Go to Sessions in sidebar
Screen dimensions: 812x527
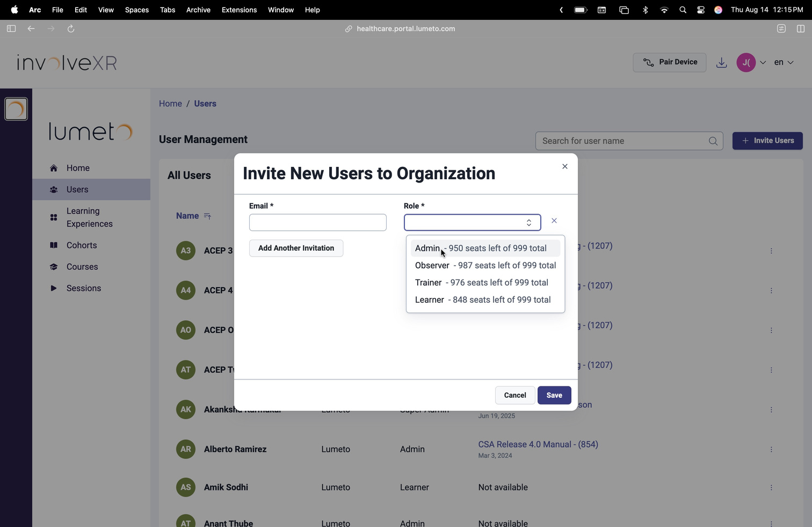click(x=91, y=288)
